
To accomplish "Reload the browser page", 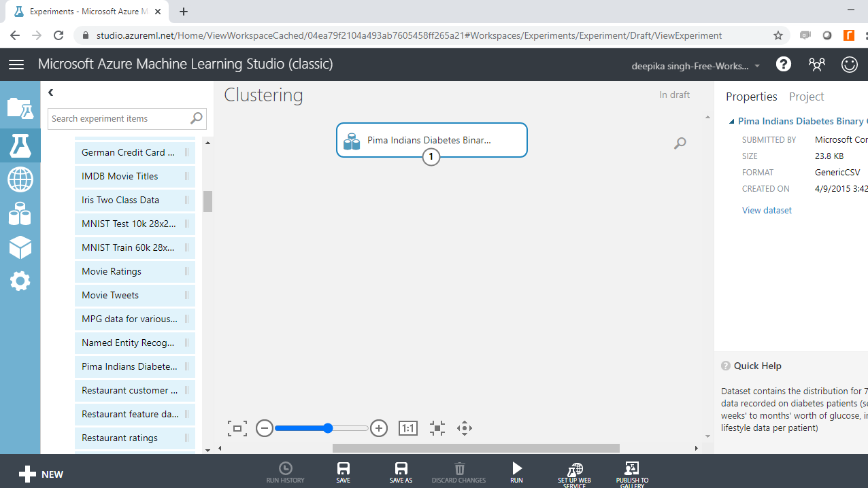I will click(59, 35).
